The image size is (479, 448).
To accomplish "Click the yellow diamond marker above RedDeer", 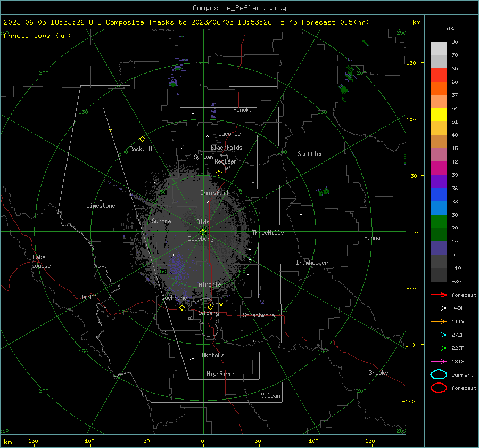I will (219, 173).
